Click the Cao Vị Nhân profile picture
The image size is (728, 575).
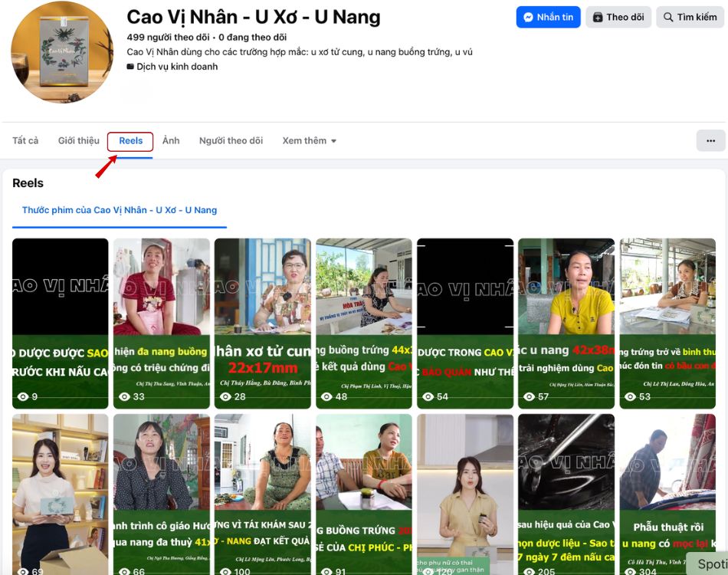62,51
